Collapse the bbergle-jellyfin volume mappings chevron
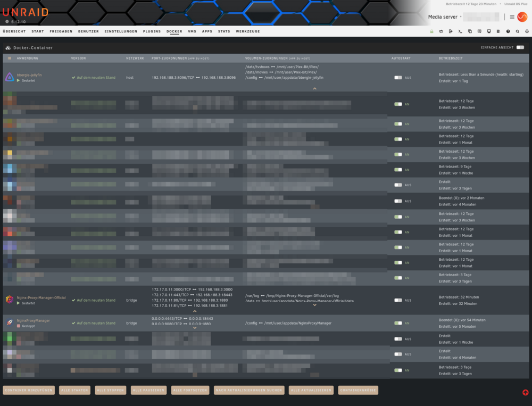 pyautogui.click(x=314, y=89)
